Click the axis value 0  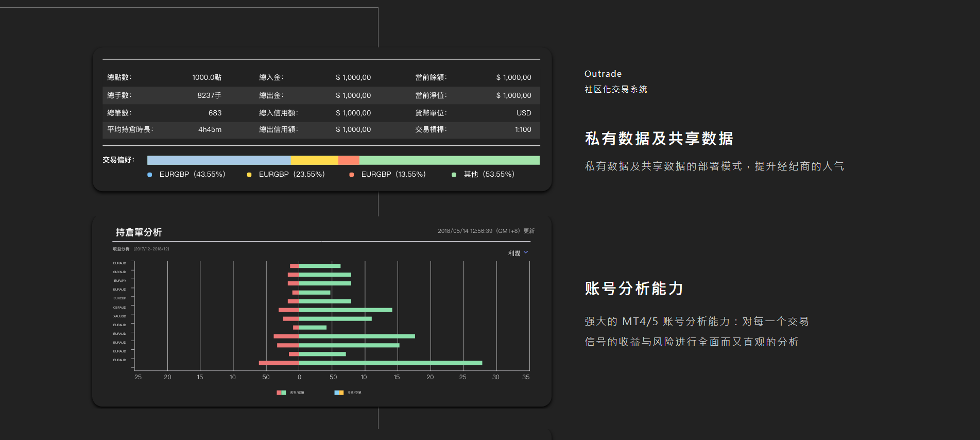pos(299,377)
